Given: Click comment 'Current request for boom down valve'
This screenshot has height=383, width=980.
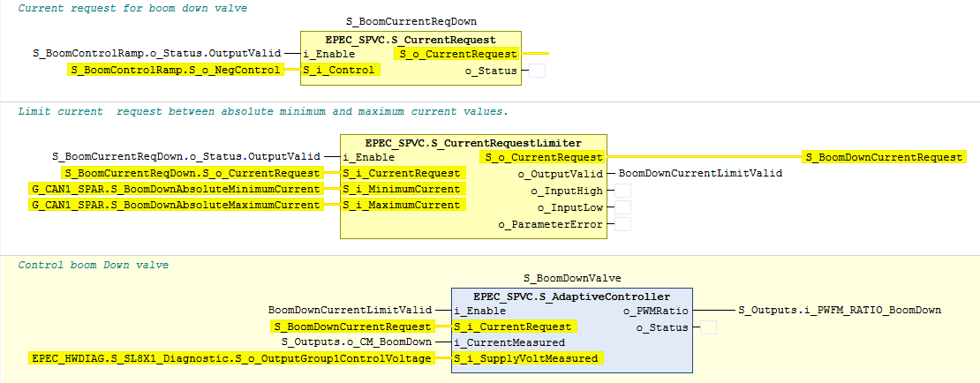Looking at the screenshot, I should (x=132, y=8).
